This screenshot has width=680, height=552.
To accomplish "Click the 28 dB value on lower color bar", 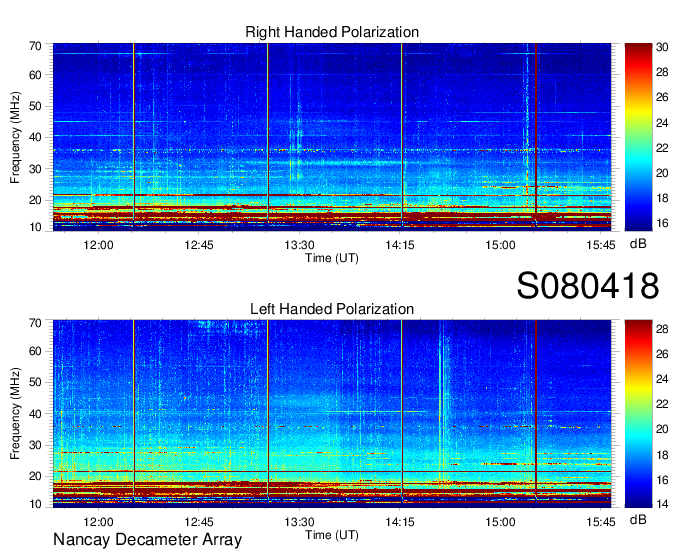I will [x=662, y=329].
